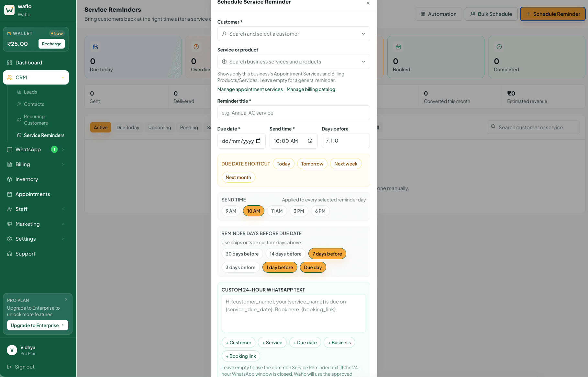Switch to the Pending tab
This screenshot has height=377, width=588.
click(x=189, y=128)
